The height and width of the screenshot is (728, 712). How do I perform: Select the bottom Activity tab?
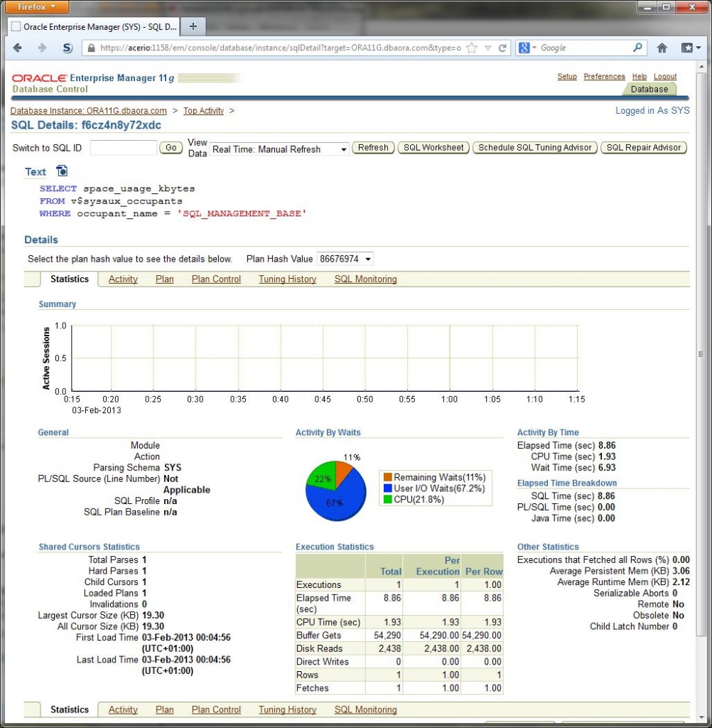[123, 710]
